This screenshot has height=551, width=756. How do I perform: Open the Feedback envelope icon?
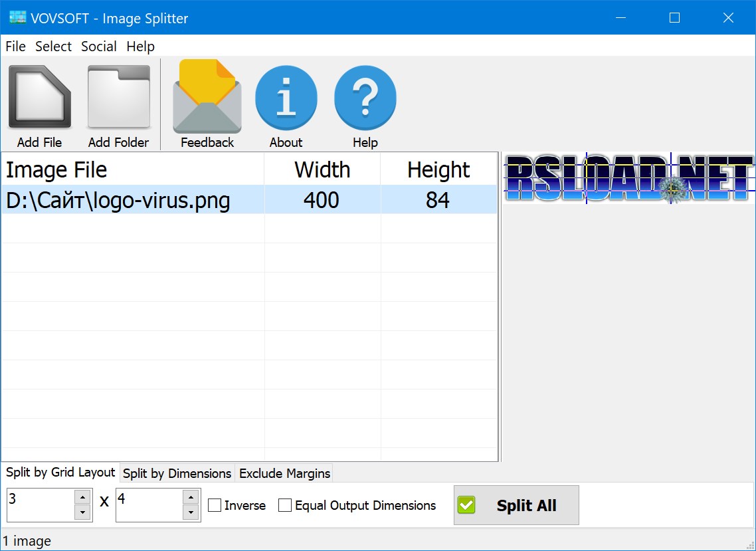coord(207,96)
